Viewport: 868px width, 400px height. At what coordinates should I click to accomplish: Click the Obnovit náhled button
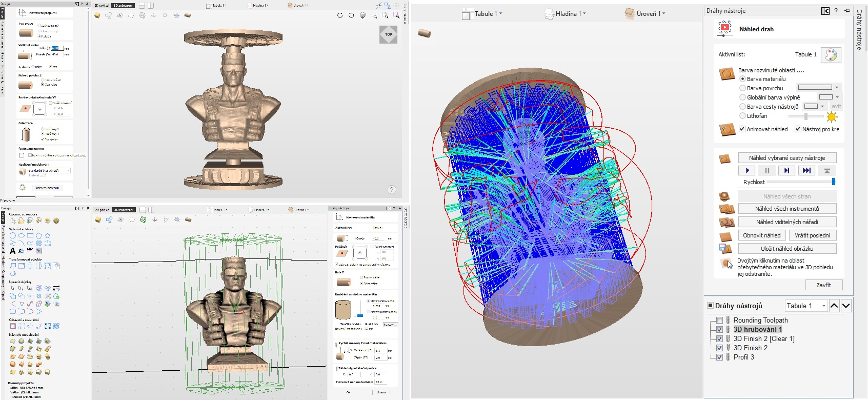pyautogui.click(x=762, y=235)
